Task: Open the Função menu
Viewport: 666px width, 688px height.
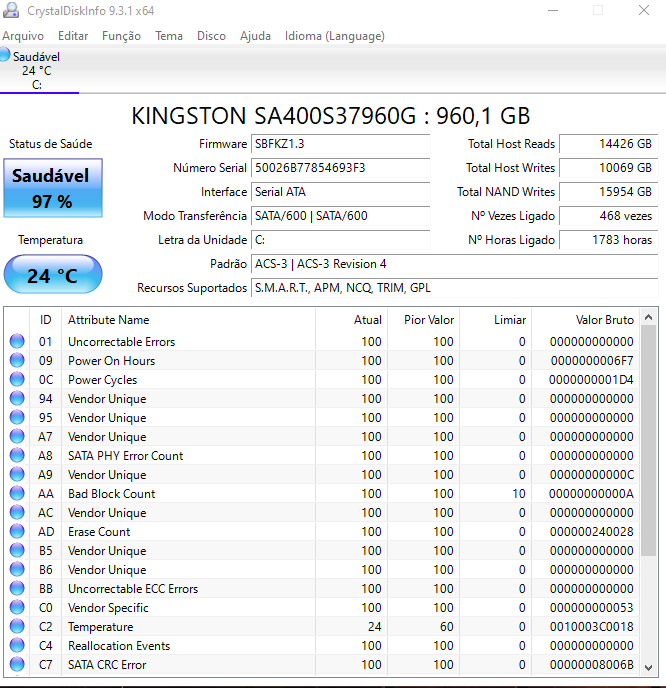Action: coord(121,36)
